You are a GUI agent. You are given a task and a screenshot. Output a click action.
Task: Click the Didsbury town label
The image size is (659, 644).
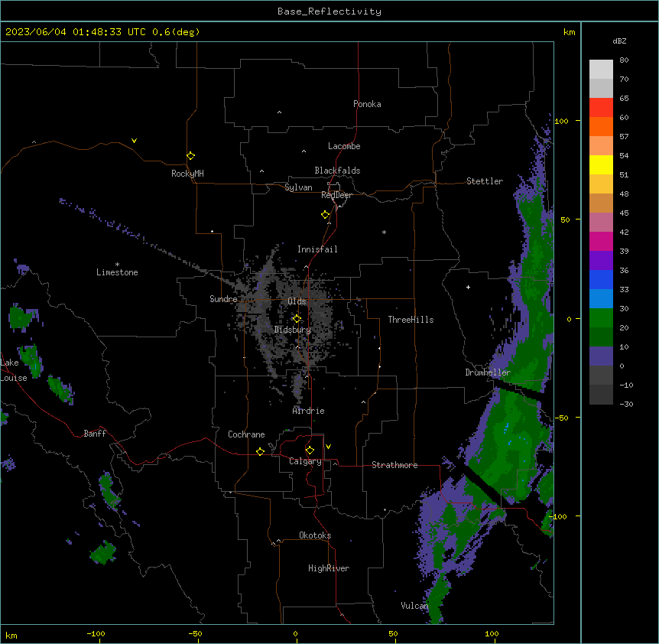pos(293,330)
